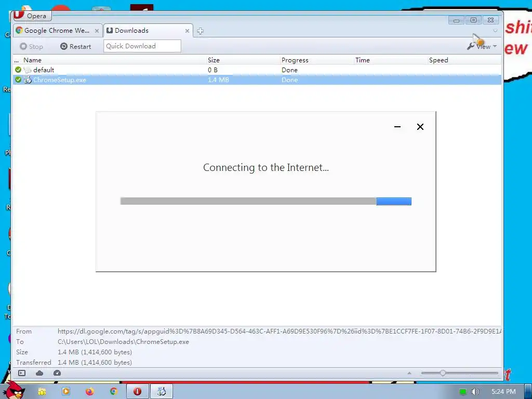Screen dimensions: 532x399
Task: Toggle Opera Turbo speedometer icon
Action: (57, 373)
